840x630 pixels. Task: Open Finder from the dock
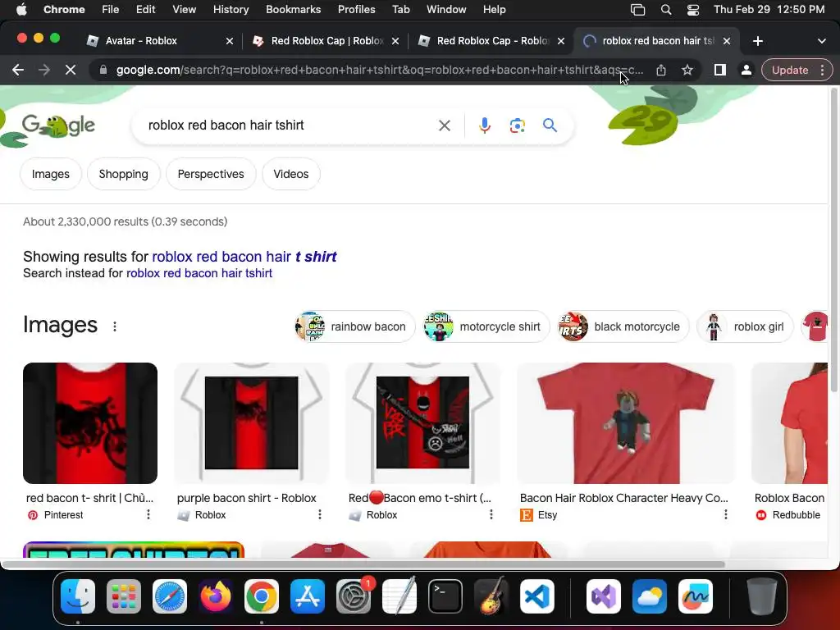(x=78, y=596)
